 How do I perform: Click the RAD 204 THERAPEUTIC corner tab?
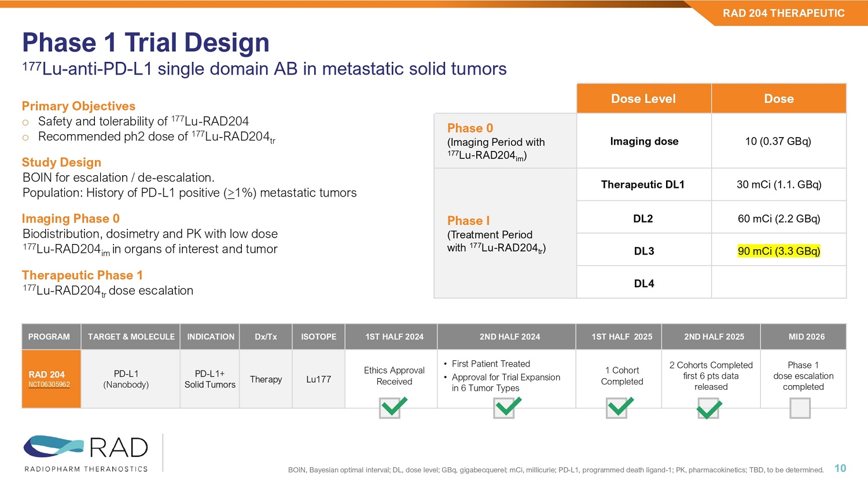(783, 13)
